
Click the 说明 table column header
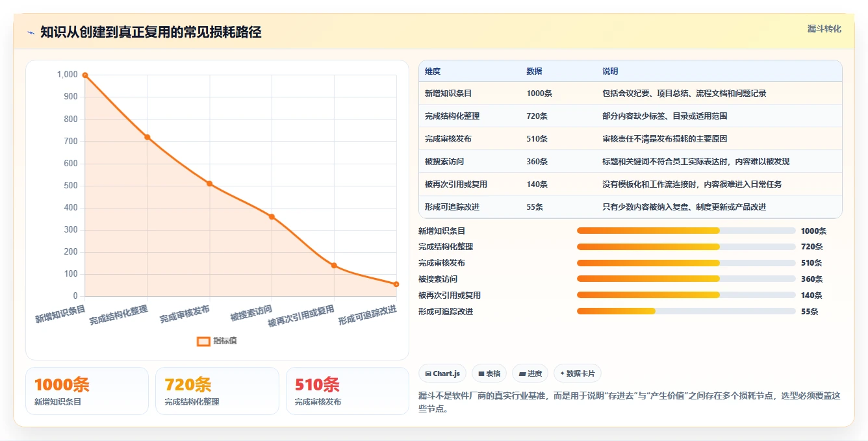point(610,71)
